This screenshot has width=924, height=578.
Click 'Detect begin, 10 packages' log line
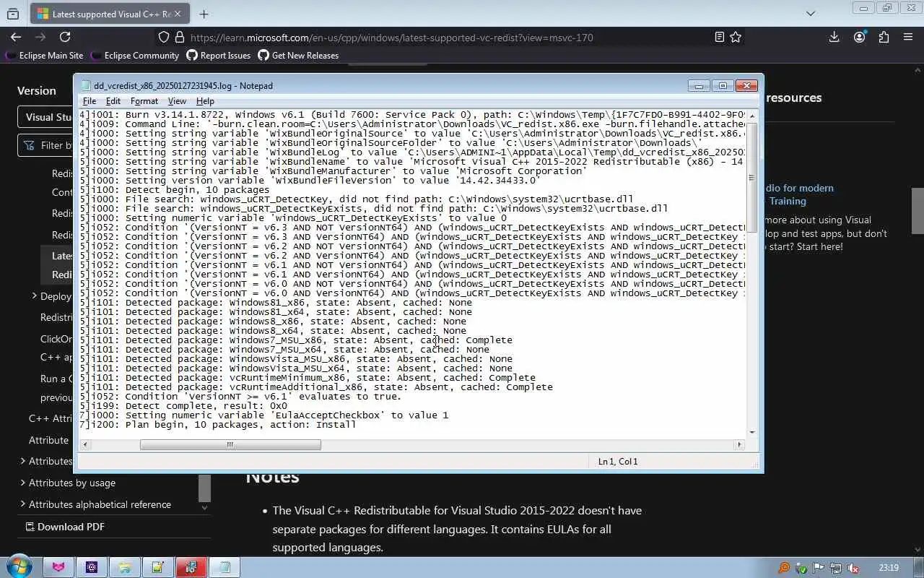tap(175, 189)
